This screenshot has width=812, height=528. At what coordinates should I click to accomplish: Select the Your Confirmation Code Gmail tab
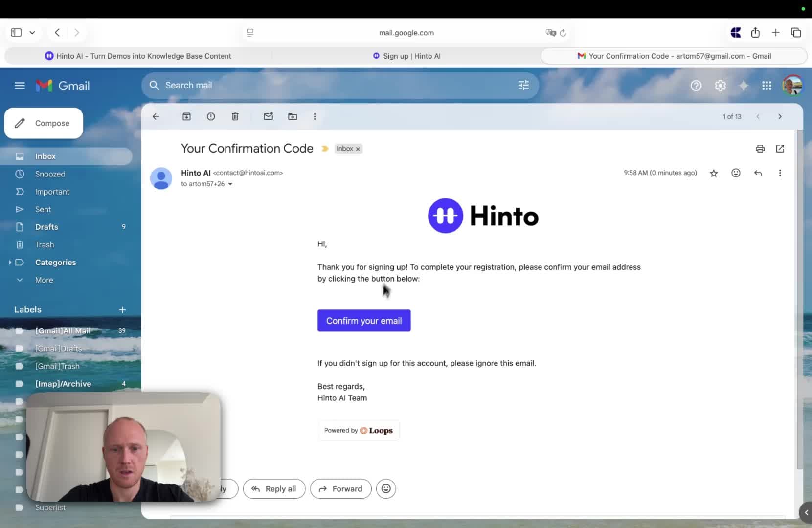click(674, 56)
